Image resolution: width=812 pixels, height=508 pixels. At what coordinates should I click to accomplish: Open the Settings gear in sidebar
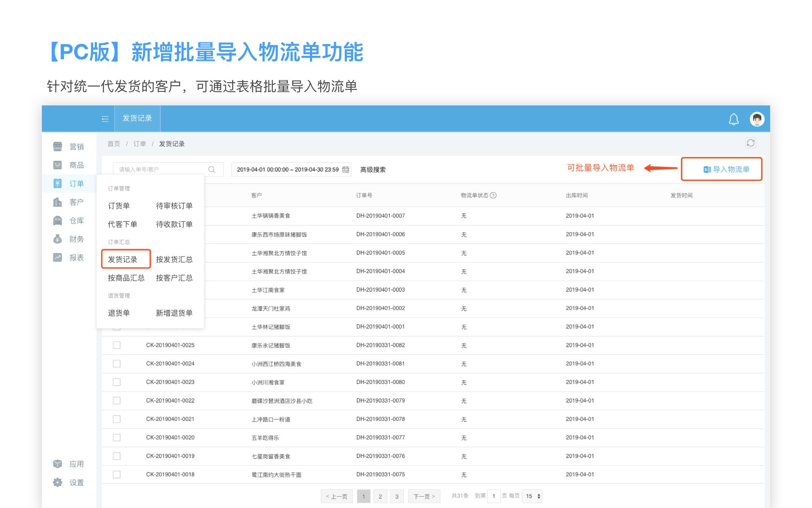coord(58,482)
